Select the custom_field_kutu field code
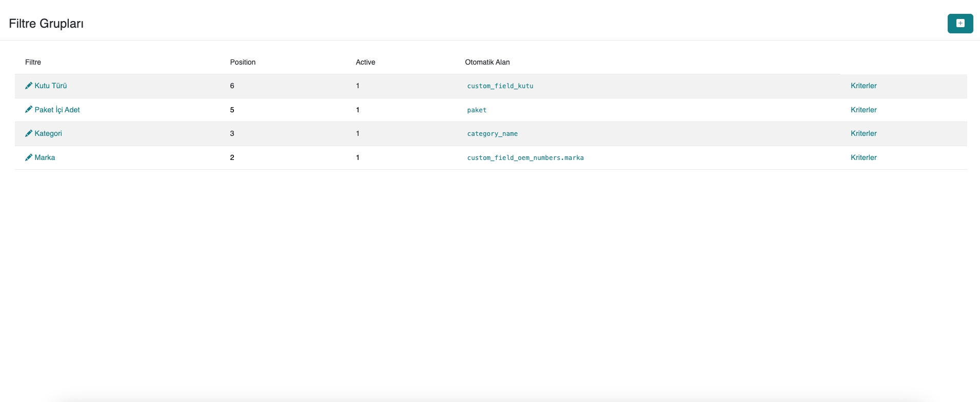Image resolution: width=980 pixels, height=402 pixels. tap(500, 86)
